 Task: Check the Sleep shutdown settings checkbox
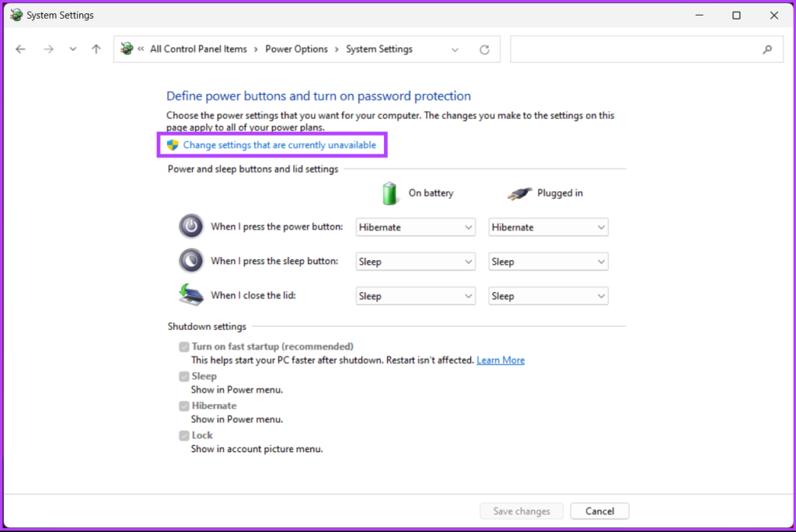coord(184,376)
